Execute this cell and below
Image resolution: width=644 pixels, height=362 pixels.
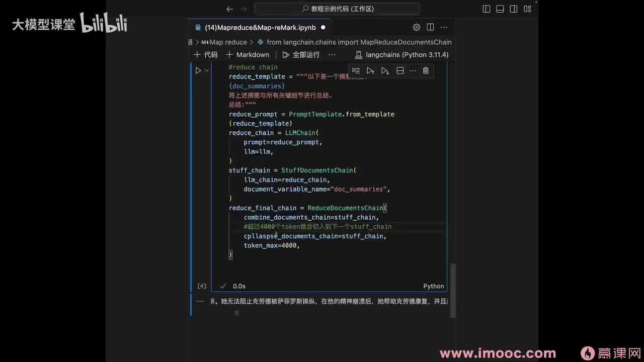pyautogui.click(x=385, y=71)
